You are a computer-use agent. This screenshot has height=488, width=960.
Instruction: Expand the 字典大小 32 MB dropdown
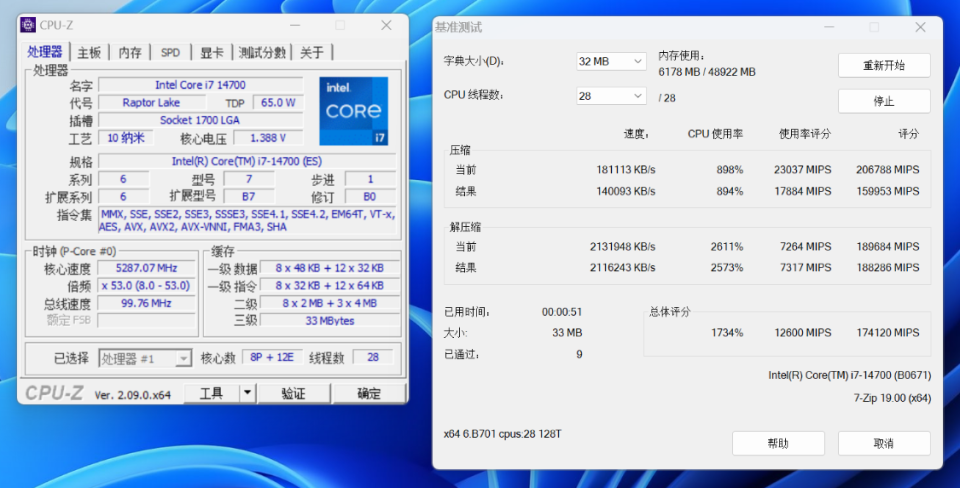611,61
